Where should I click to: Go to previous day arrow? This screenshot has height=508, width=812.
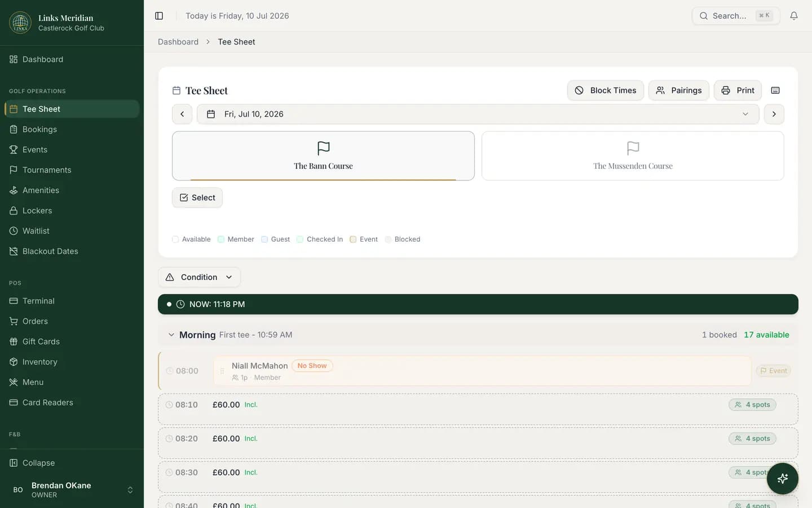click(x=182, y=114)
